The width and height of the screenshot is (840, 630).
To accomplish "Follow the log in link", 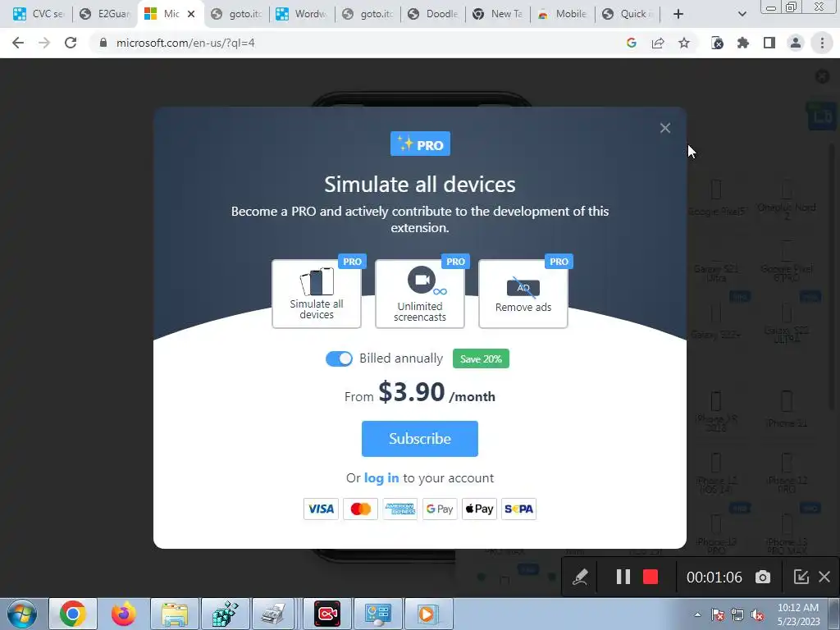I will [x=381, y=478].
